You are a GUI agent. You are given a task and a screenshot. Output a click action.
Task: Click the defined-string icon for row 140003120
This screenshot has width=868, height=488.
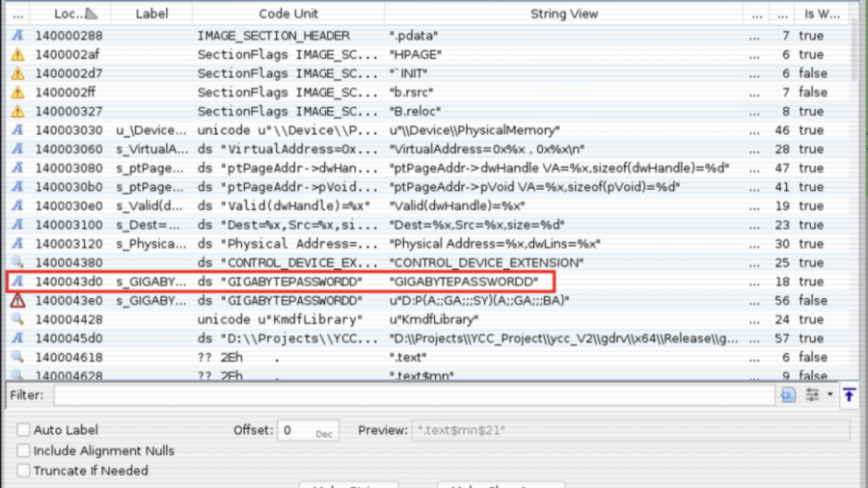[17, 243]
